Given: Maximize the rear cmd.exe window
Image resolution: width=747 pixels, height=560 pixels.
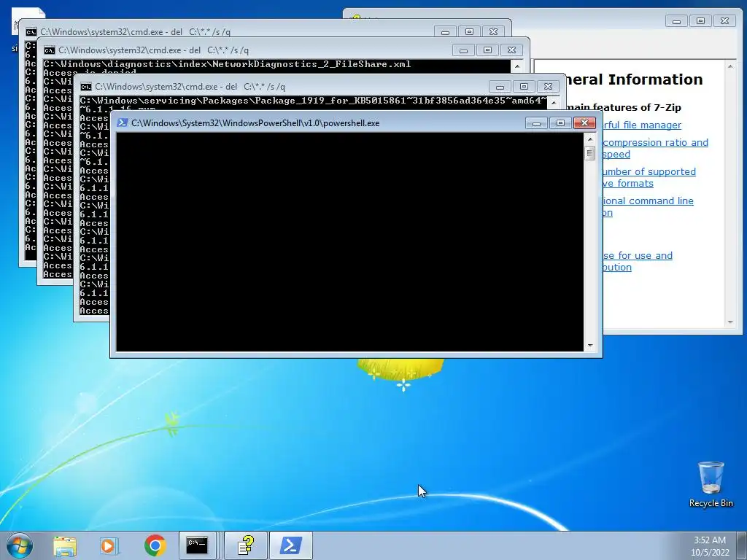Looking at the screenshot, I should [x=469, y=32].
